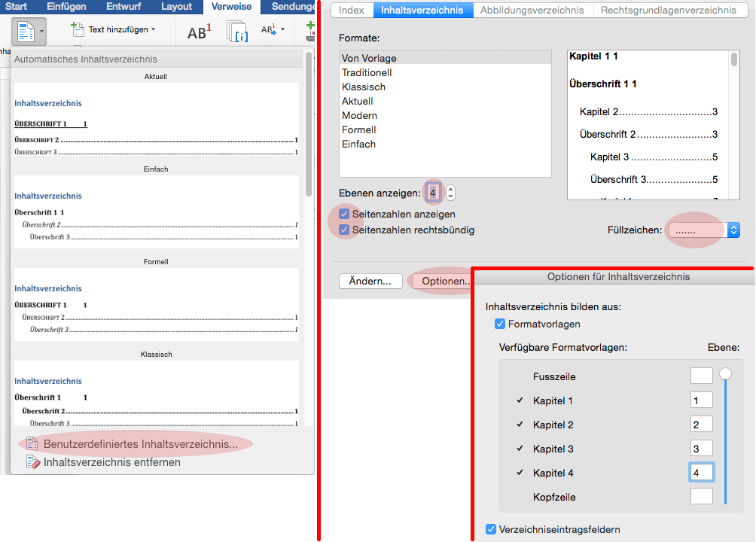Click the Formatvorlagen list scrollbar handle
This screenshot has height=542, width=756.
pos(725,373)
